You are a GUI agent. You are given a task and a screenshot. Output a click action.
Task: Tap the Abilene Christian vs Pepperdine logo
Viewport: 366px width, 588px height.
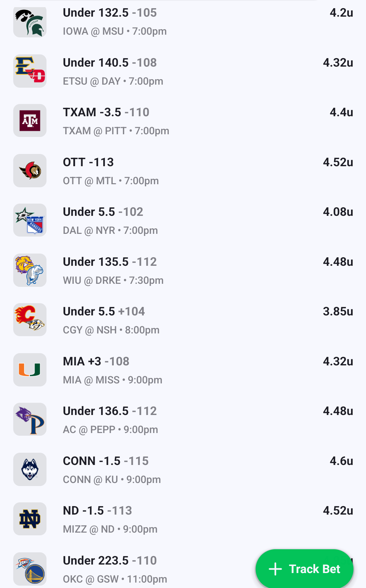tap(30, 419)
